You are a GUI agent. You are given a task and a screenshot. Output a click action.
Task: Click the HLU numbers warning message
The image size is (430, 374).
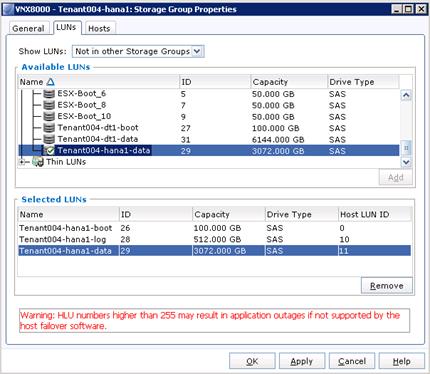[214, 320]
